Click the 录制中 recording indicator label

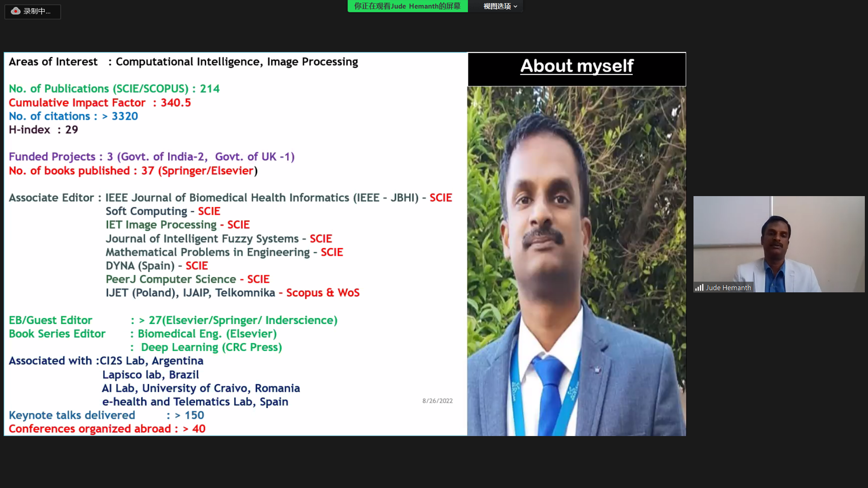click(x=37, y=11)
